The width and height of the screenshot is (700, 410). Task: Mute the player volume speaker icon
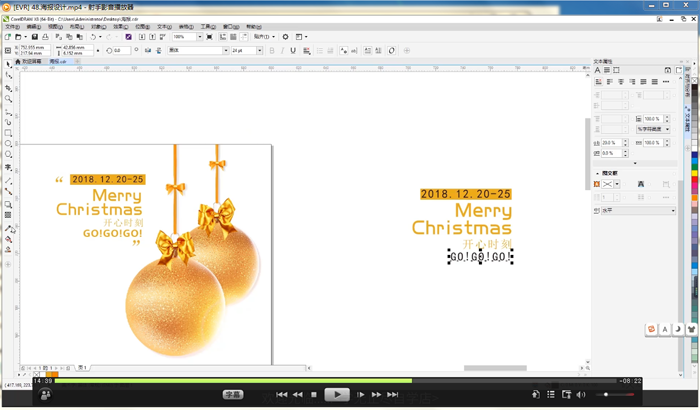pos(581,395)
